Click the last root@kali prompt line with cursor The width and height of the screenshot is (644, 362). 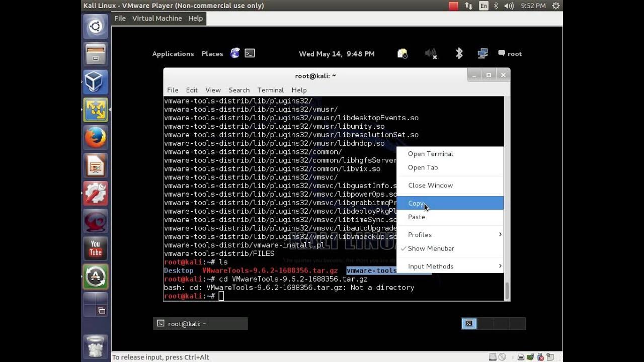tap(194, 296)
